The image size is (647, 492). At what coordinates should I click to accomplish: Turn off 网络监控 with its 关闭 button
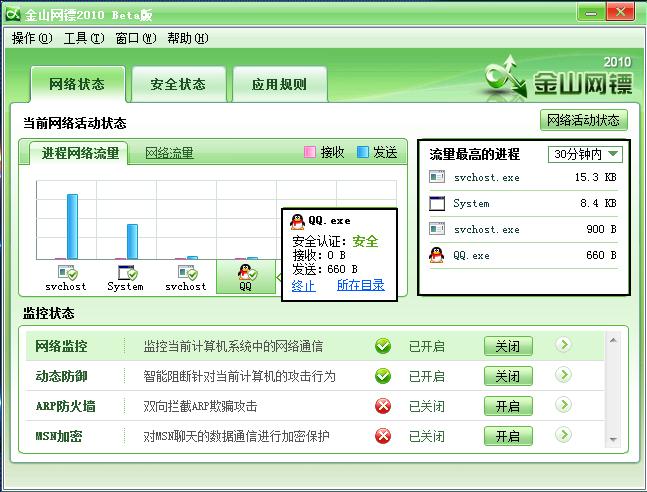click(508, 346)
